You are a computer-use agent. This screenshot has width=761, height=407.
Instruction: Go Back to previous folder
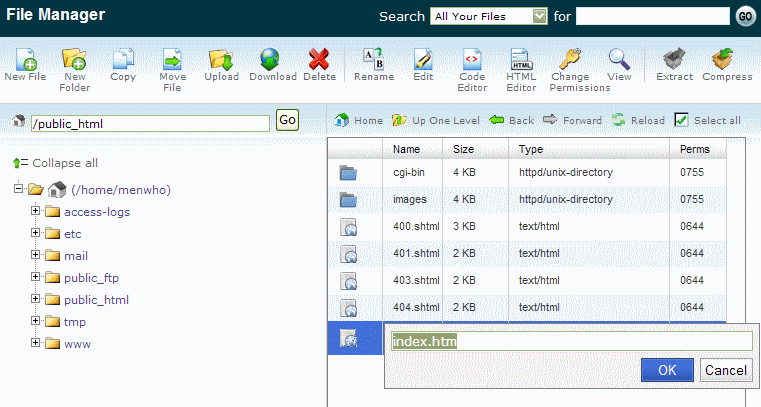point(512,120)
